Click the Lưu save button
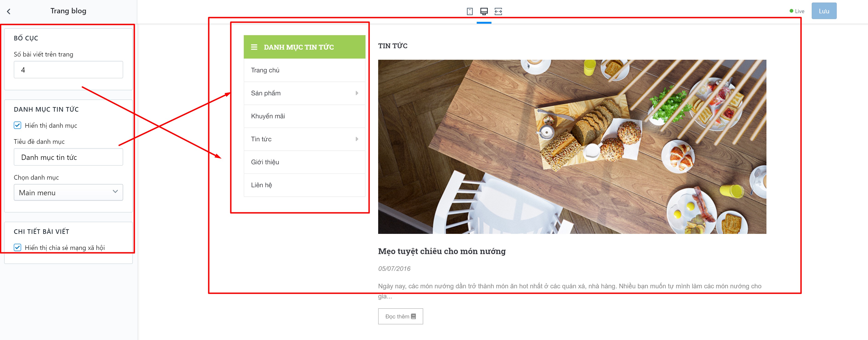Viewport: 868px width, 340px height. pyautogui.click(x=824, y=11)
